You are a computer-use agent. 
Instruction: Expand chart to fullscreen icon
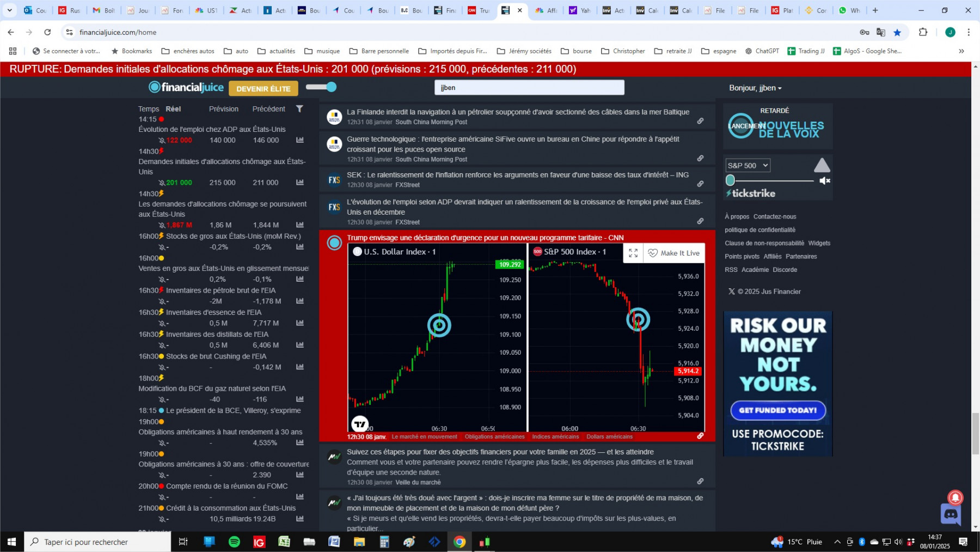pos(633,253)
